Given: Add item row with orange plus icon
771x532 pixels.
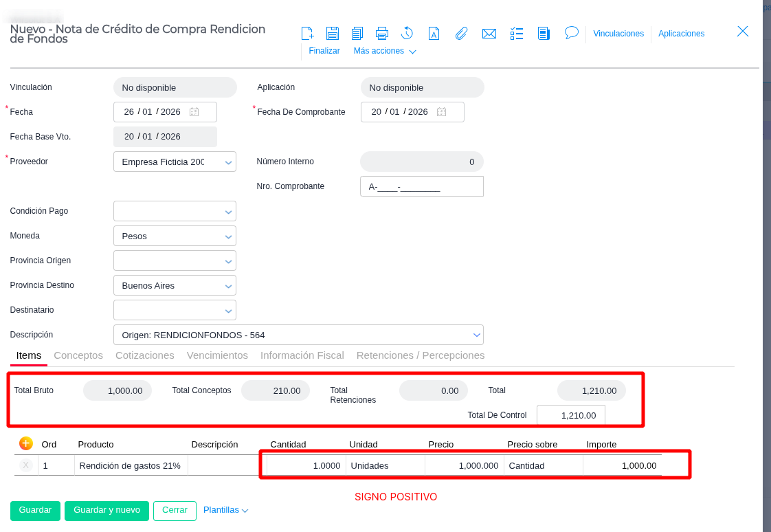Looking at the screenshot, I should click(26, 443).
